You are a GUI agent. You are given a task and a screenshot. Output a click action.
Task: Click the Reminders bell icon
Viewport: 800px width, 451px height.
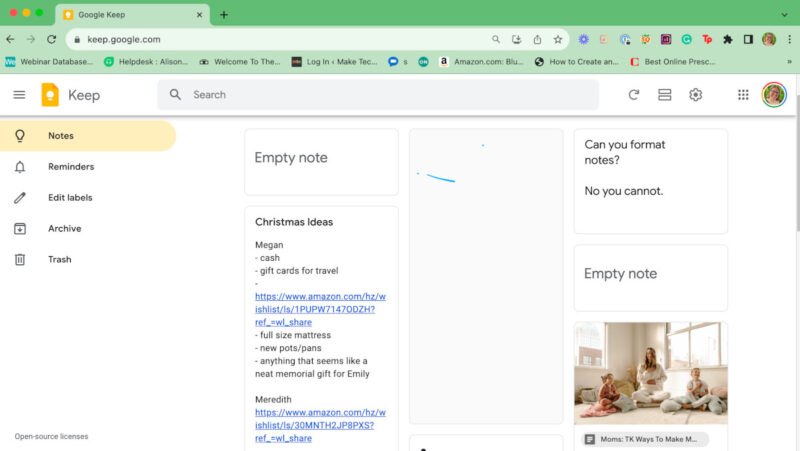point(20,167)
